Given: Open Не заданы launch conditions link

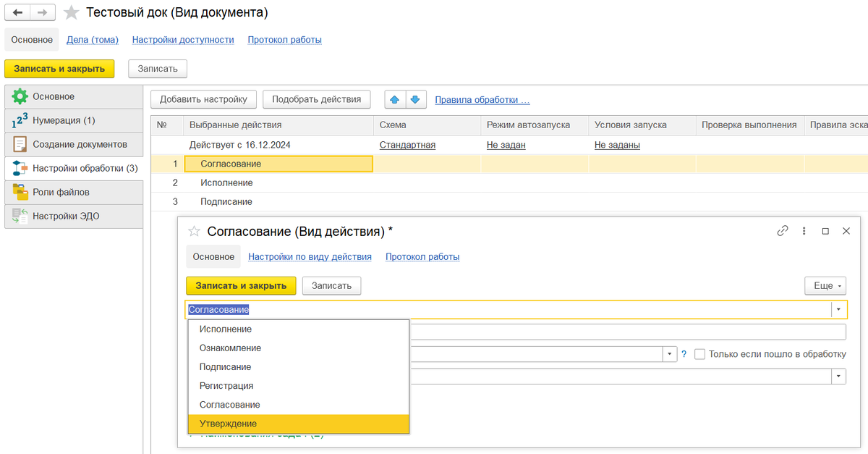Looking at the screenshot, I should coord(617,145).
